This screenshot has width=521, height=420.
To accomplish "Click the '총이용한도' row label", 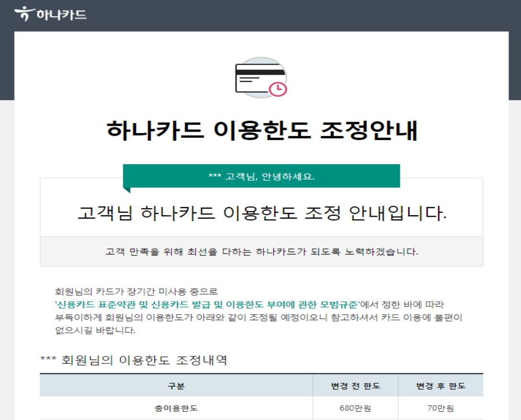I will tap(176, 408).
